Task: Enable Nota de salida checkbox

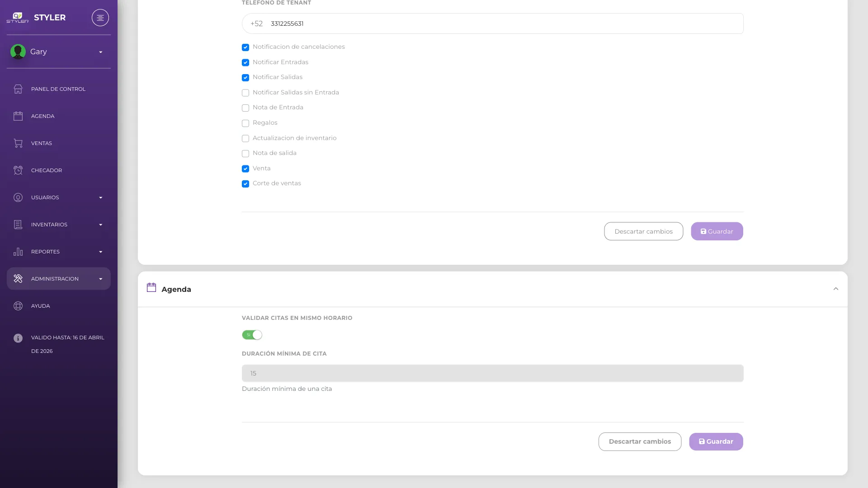Action: 245,154
